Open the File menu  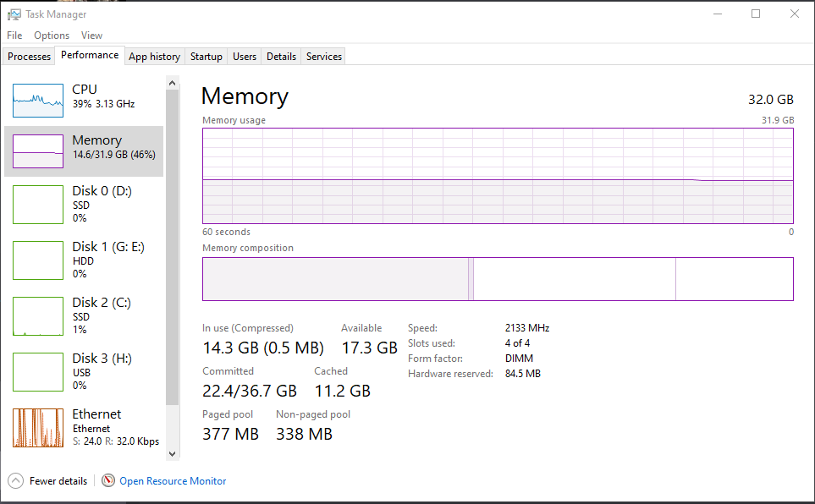(14, 36)
